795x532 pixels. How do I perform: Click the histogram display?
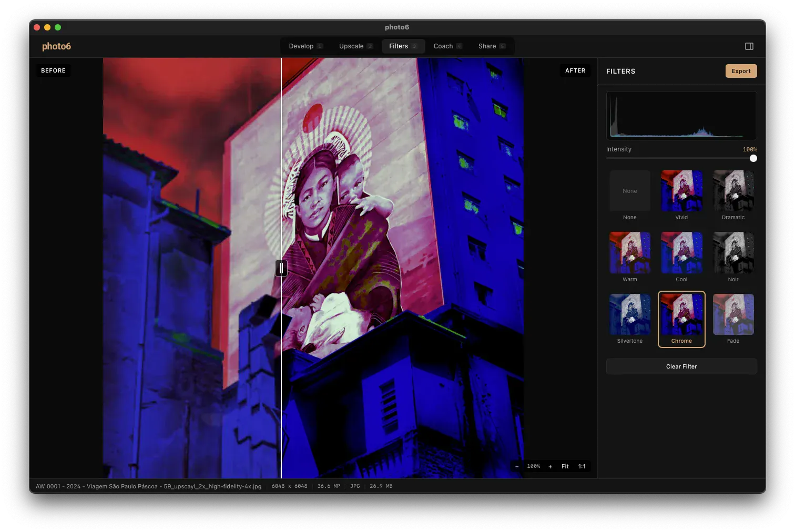click(681, 116)
